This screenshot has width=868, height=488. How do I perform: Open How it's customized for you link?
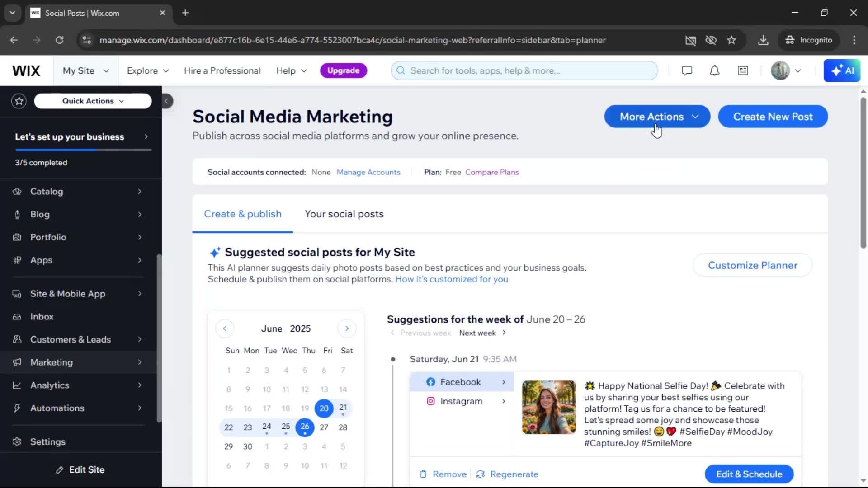tap(452, 279)
